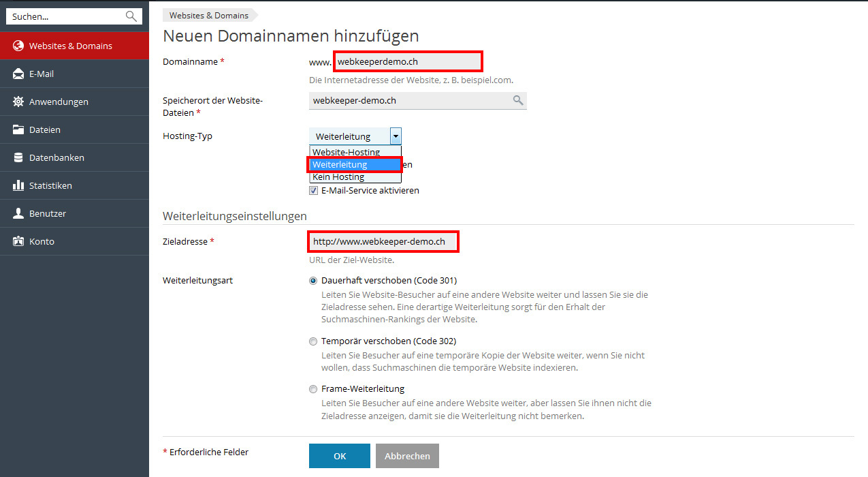Click into the Zieladresse URL field
This screenshot has width=868, height=477.
point(382,242)
